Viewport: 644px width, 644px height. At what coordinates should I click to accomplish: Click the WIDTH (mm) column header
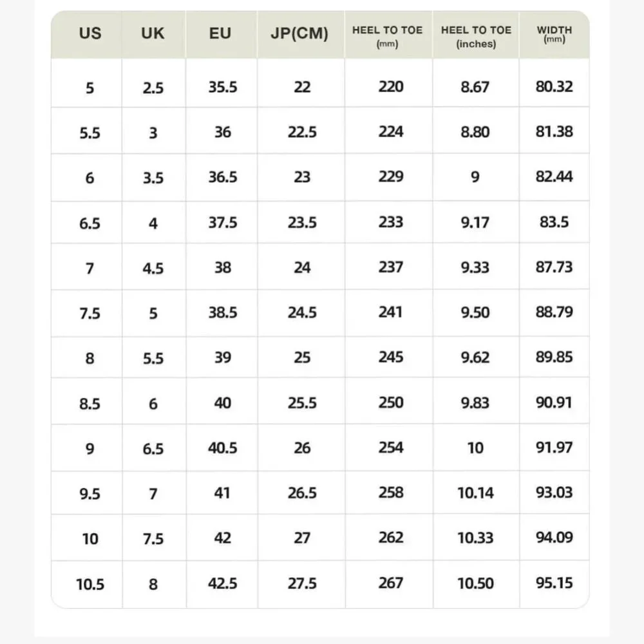coord(554,33)
